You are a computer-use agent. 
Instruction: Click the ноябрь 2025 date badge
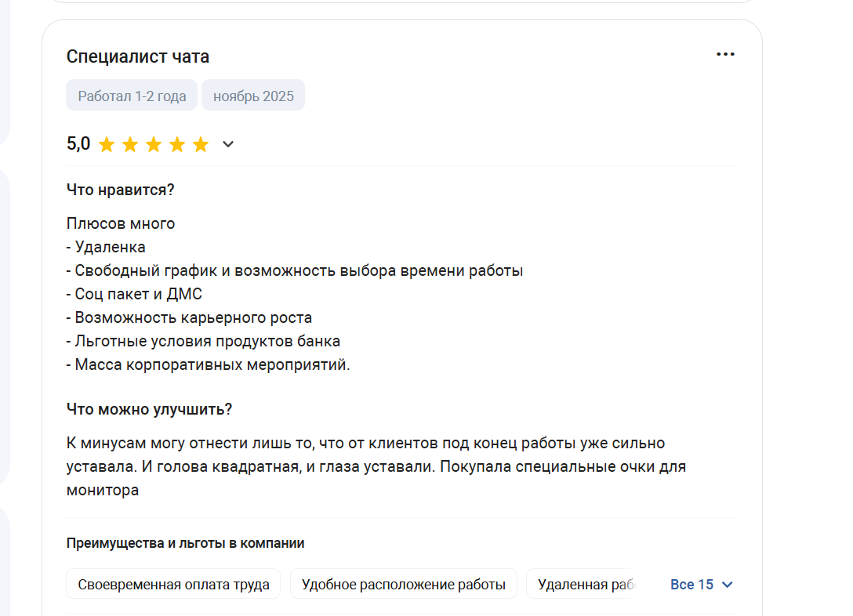[x=253, y=96]
